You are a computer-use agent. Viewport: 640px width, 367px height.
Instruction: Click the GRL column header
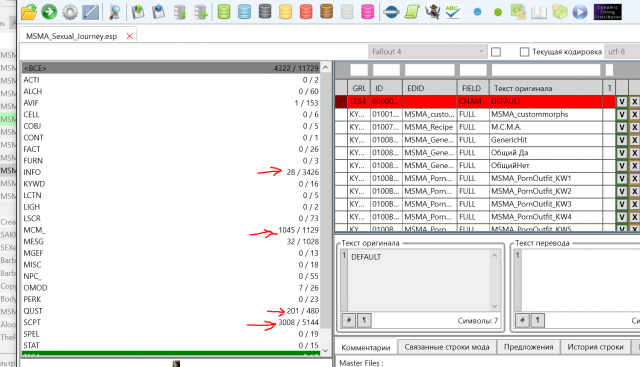359,88
